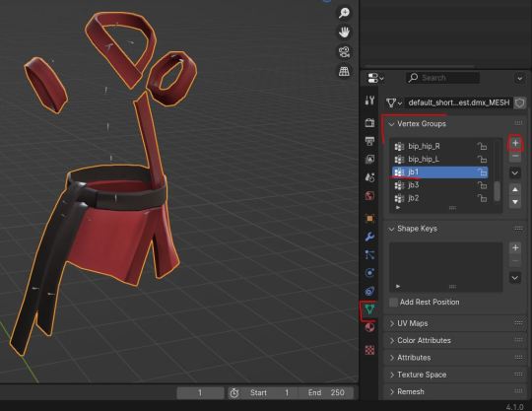Toggle the lock for jb1 group
The width and height of the screenshot is (532, 411).
click(482, 172)
